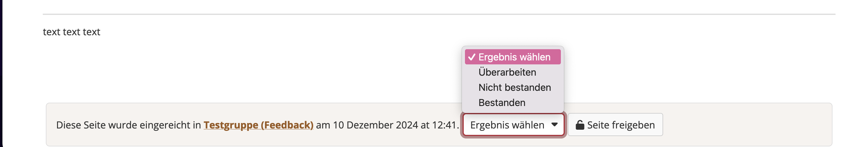
Task: Click the open padlock icon
Action: point(580,125)
